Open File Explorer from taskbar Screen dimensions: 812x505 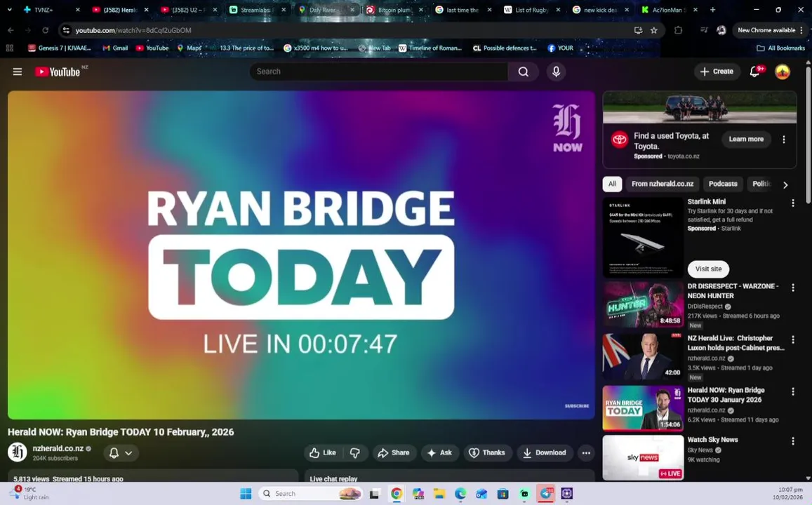tap(439, 494)
